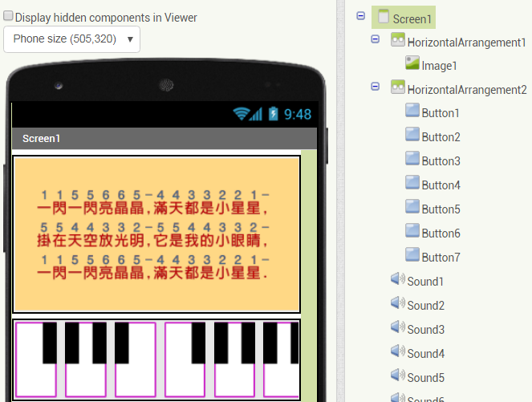The height and width of the screenshot is (402, 532).
Task: Click the Sound3 speaker icon
Action: pyautogui.click(x=398, y=327)
